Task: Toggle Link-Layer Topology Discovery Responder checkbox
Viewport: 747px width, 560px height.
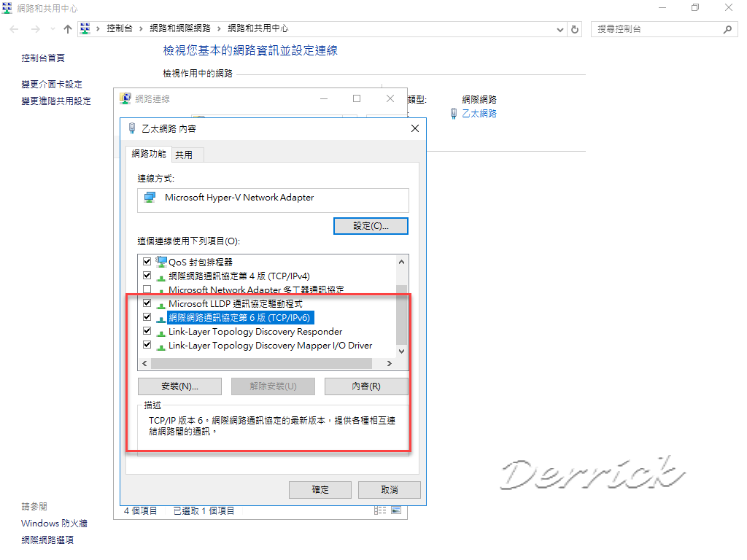Action: (x=147, y=330)
